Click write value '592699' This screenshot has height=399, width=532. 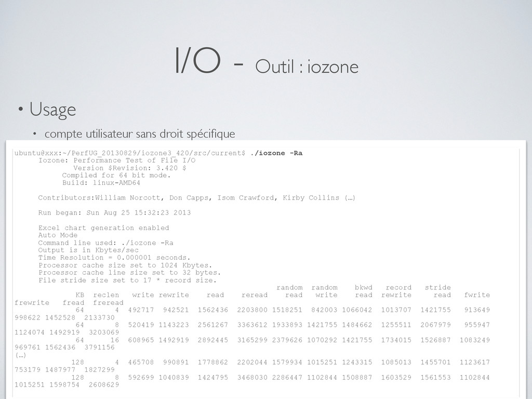[141, 378]
